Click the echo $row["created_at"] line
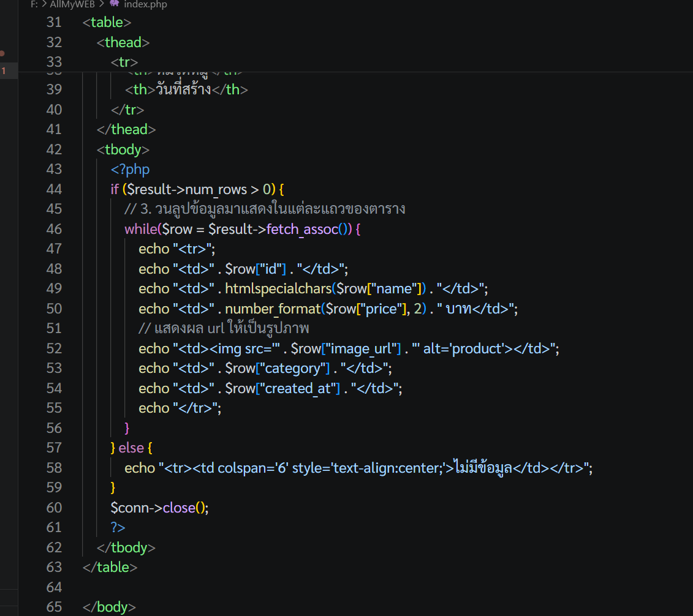Image resolution: width=693 pixels, height=616 pixels. 270,389
